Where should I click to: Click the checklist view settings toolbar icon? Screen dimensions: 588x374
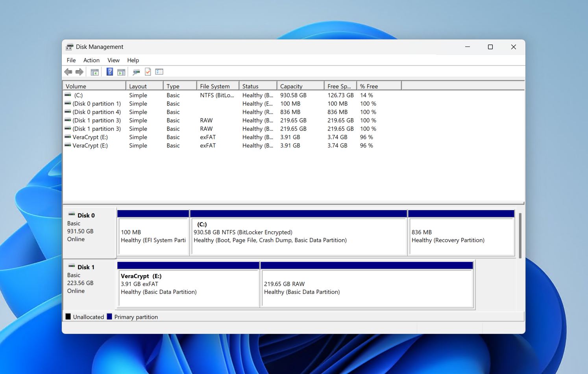coord(159,72)
